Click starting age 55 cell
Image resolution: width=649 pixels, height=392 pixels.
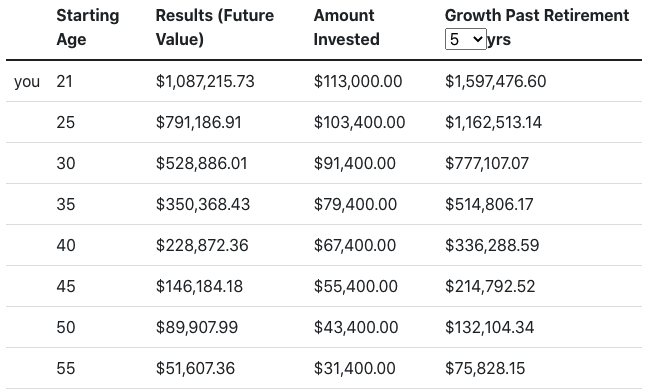(x=65, y=368)
